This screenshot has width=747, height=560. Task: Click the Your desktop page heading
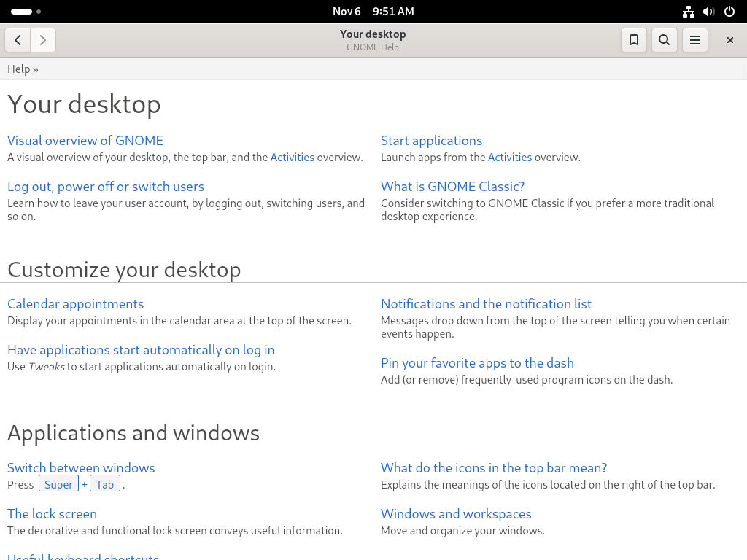[x=84, y=104]
